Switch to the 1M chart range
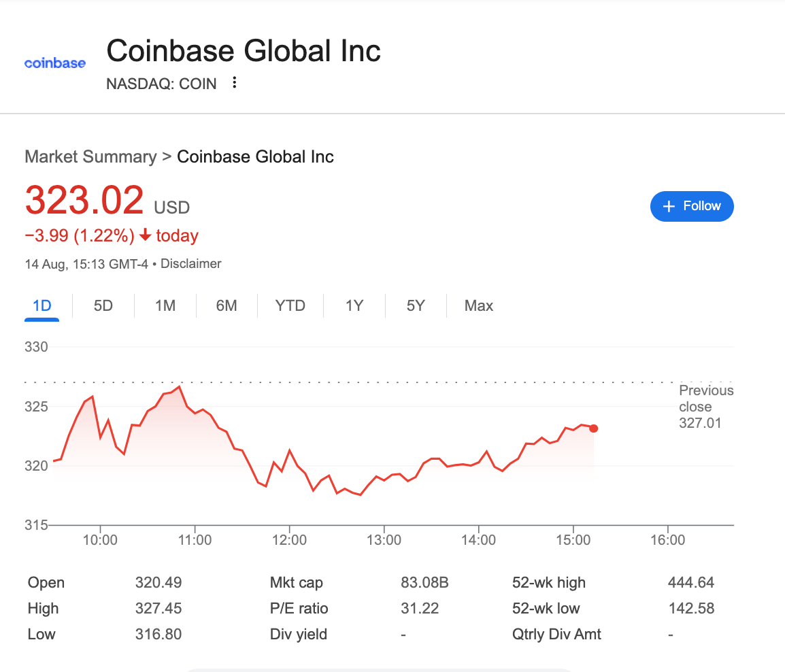 pyautogui.click(x=165, y=306)
